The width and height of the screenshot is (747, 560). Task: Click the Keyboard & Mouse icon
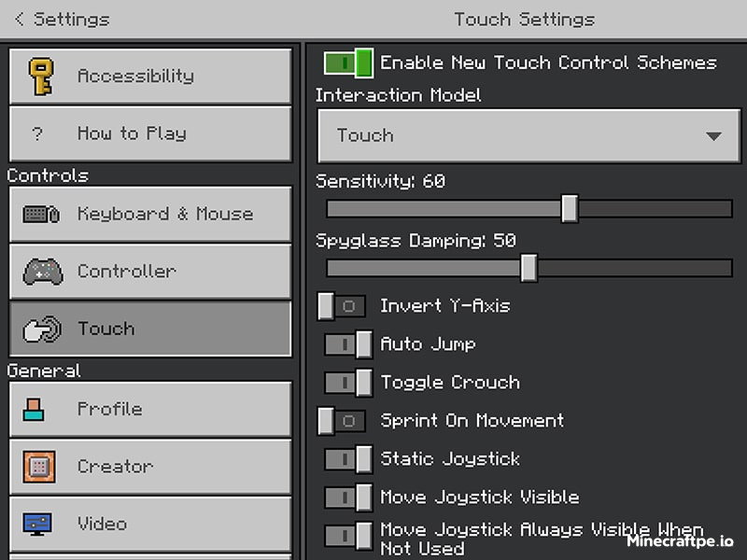coord(41,214)
